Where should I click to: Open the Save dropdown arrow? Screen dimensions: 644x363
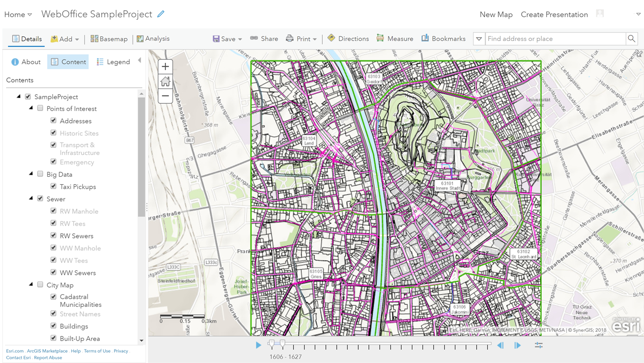pos(239,38)
